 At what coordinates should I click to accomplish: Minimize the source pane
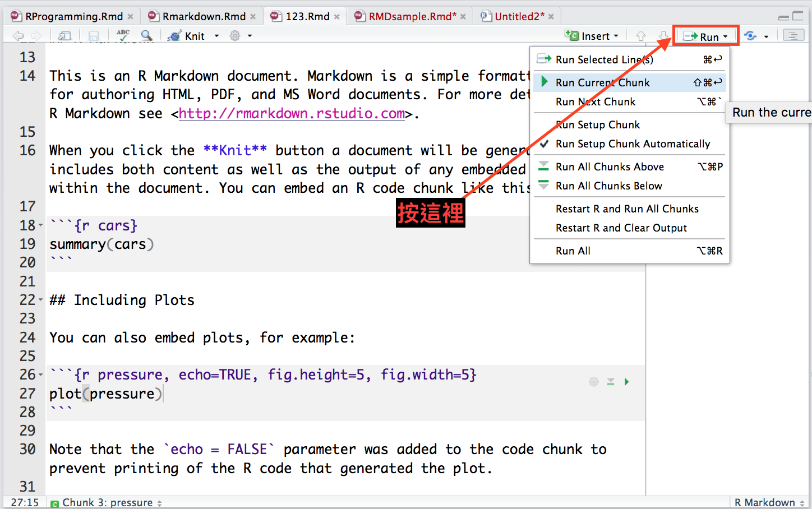click(784, 17)
